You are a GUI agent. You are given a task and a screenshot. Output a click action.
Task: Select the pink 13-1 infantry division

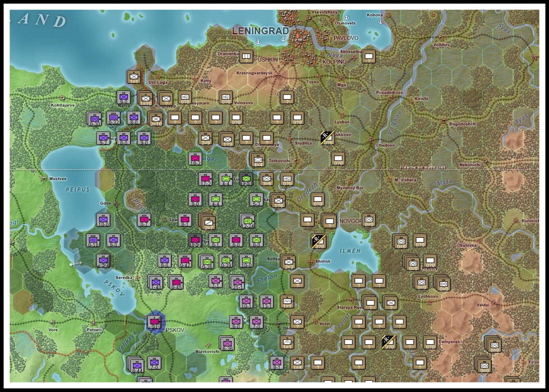(266, 302)
